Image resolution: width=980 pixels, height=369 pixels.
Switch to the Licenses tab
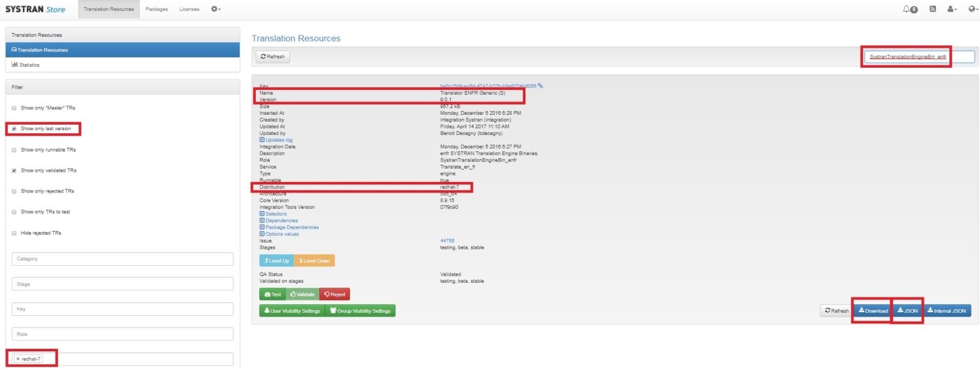(x=189, y=9)
